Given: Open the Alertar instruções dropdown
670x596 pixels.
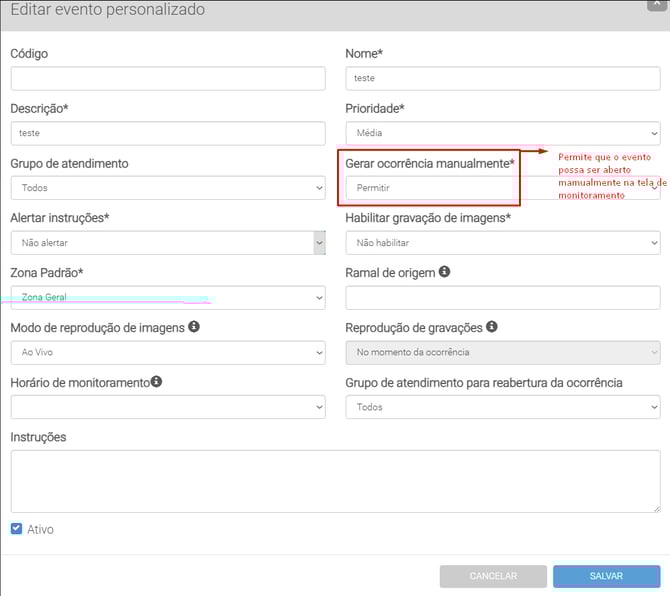Looking at the screenshot, I should point(168,243).
